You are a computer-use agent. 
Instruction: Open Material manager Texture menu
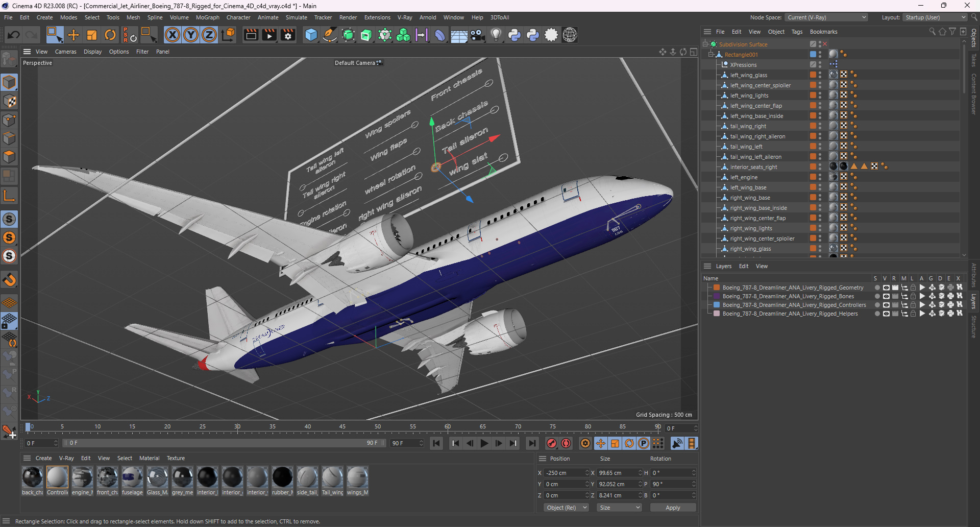(x=176, y=458)
